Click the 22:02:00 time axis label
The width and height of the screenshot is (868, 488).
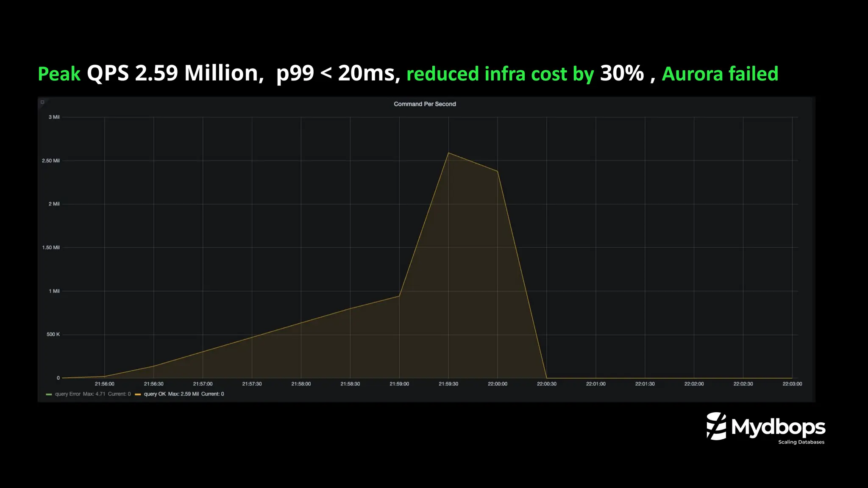tap(694, 384)
